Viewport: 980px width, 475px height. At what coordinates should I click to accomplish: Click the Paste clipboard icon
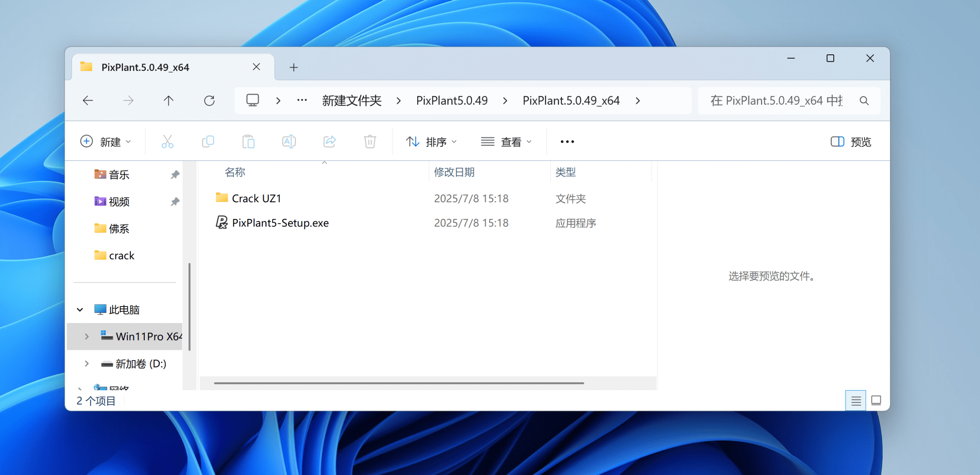(248, 142)
